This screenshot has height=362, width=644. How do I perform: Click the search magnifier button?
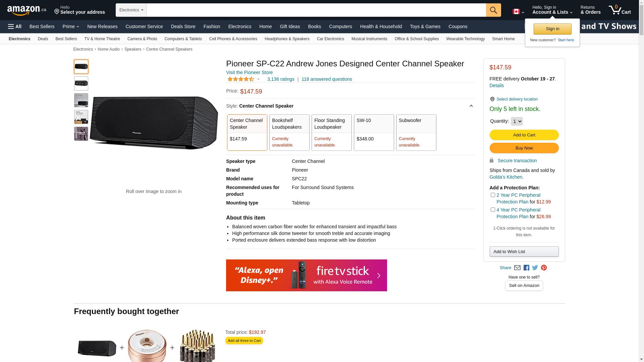click(493, 10)
